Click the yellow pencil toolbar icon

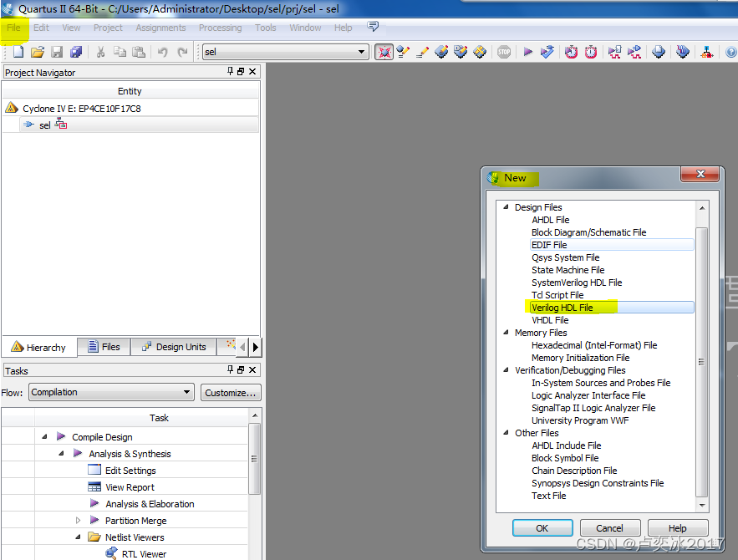click(x=422, y=52)
